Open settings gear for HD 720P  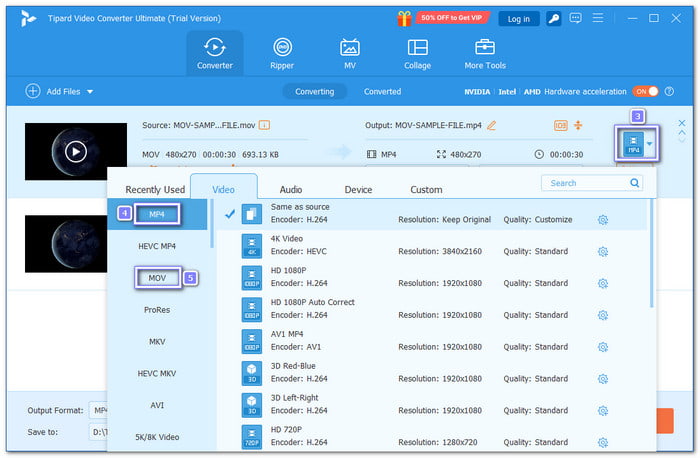603,442
